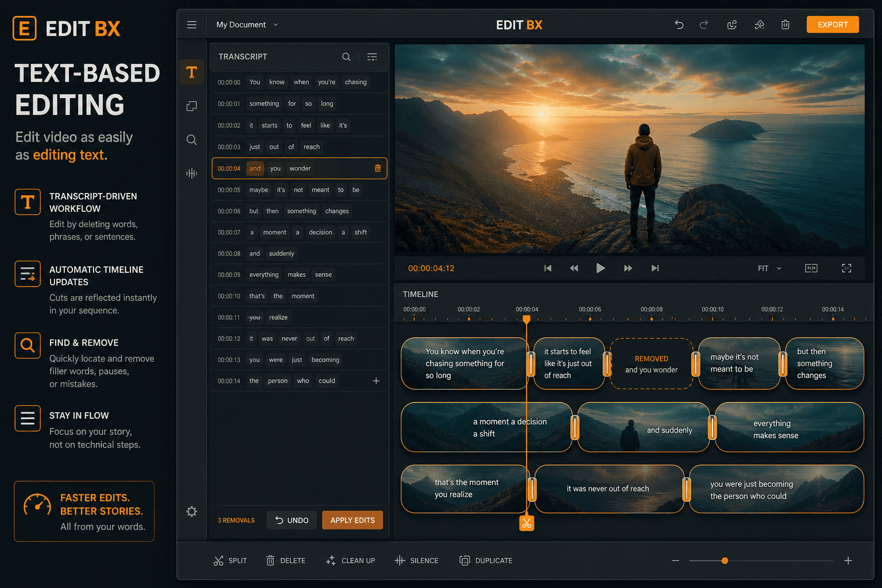Select 'but then something changes' clip
The height and width of the screenshot is (588, 882).
tap(825, 363)
